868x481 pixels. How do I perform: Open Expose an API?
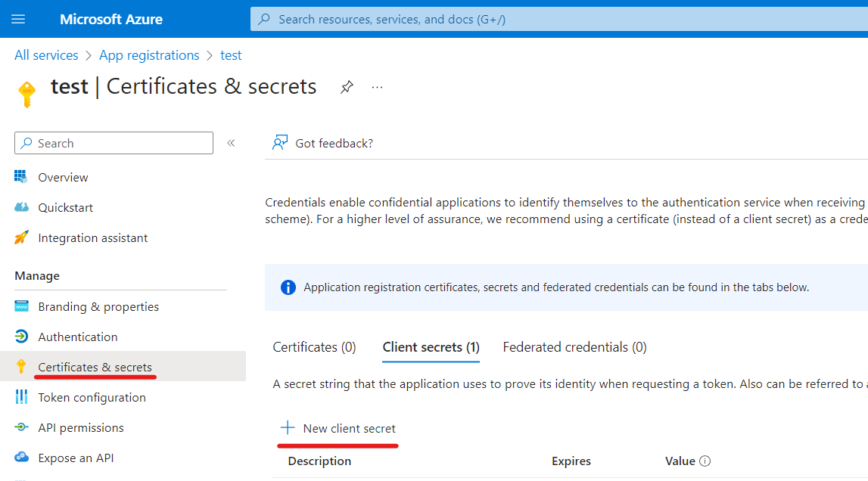pos(76,458)
